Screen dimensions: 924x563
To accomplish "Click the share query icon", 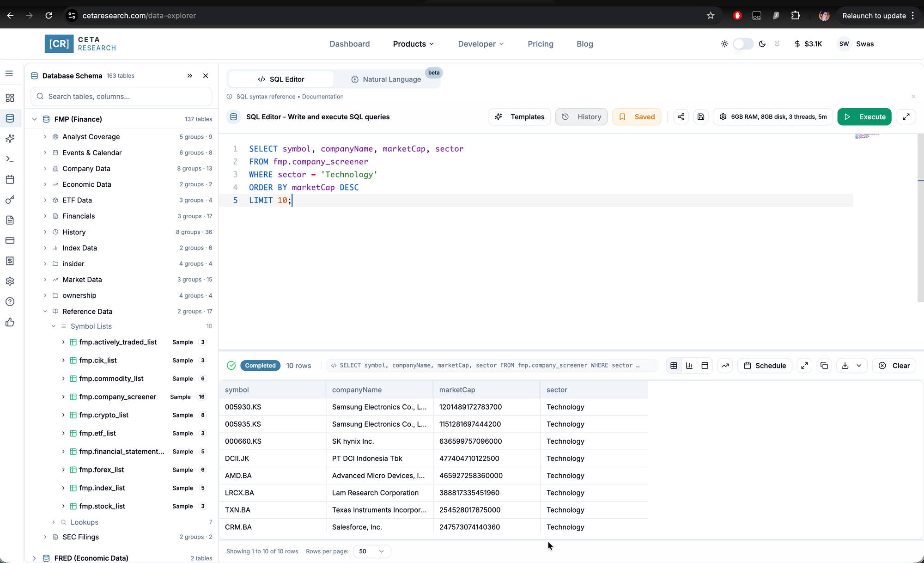I will point(681,117).
